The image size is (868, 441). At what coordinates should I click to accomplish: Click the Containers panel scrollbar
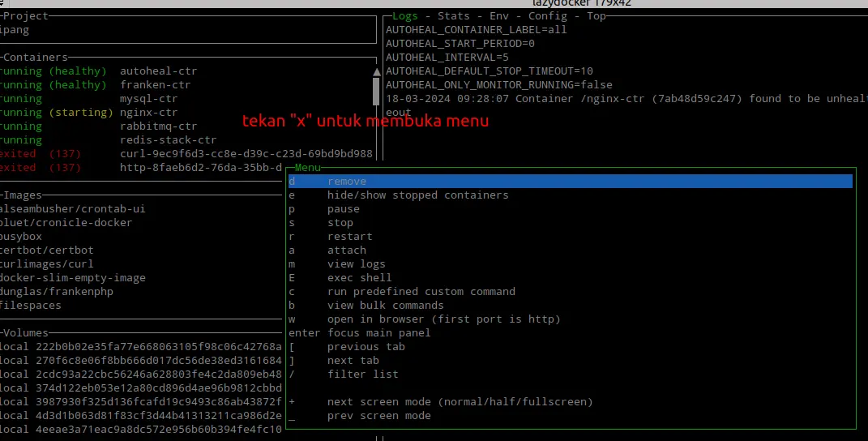click(x=376, y=88)
